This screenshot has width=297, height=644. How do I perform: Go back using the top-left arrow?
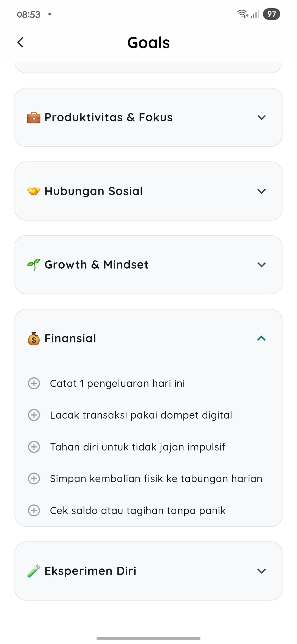[x=20, y=42]
